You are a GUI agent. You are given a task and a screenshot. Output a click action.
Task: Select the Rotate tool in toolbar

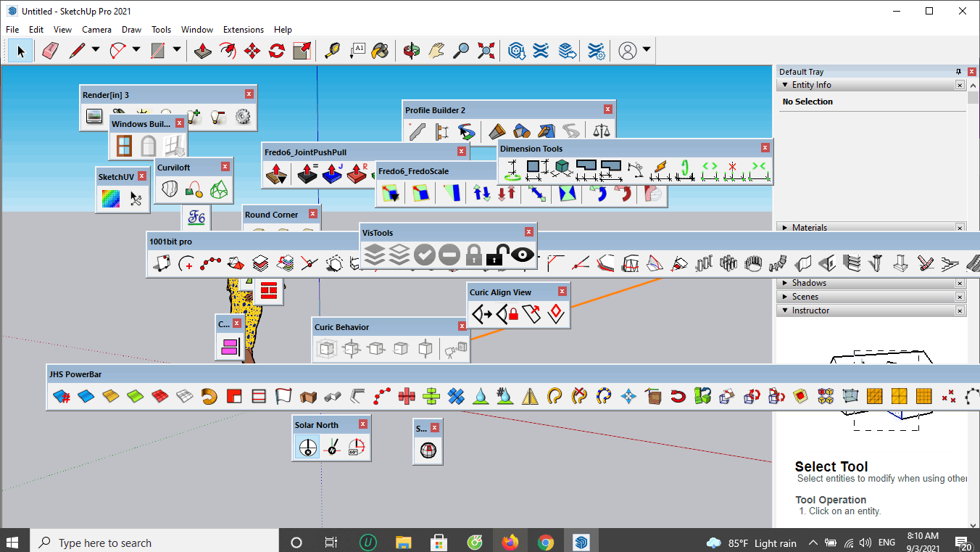277,51
